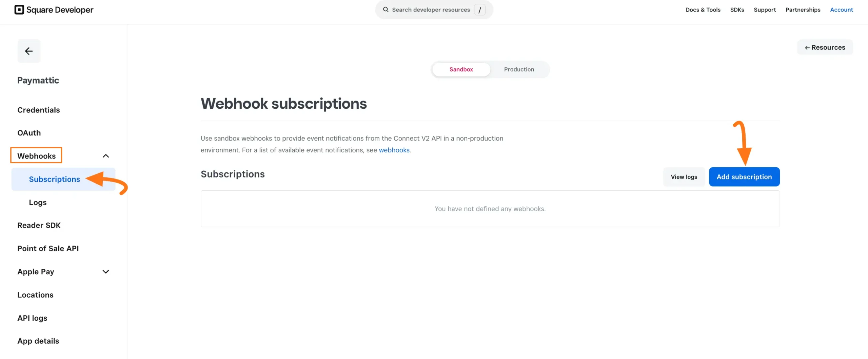
Task: Select the Sandbox environment toggle
Action: [x=461, y=69]
